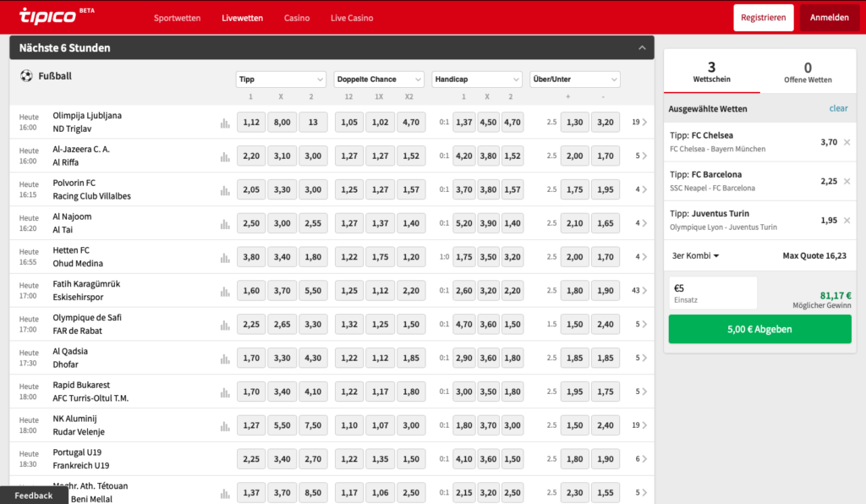Open Live Casino in top navigation
The width and height of the screenshot is (866, 504).
coord(352,18)
